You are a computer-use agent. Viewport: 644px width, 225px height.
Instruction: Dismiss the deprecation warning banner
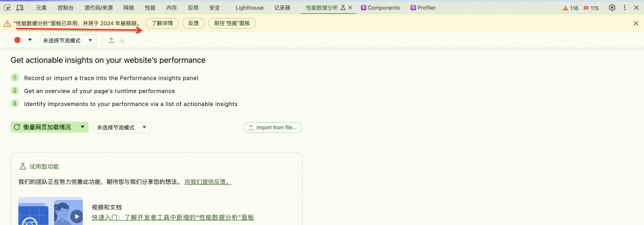click(x=636, y=23)
